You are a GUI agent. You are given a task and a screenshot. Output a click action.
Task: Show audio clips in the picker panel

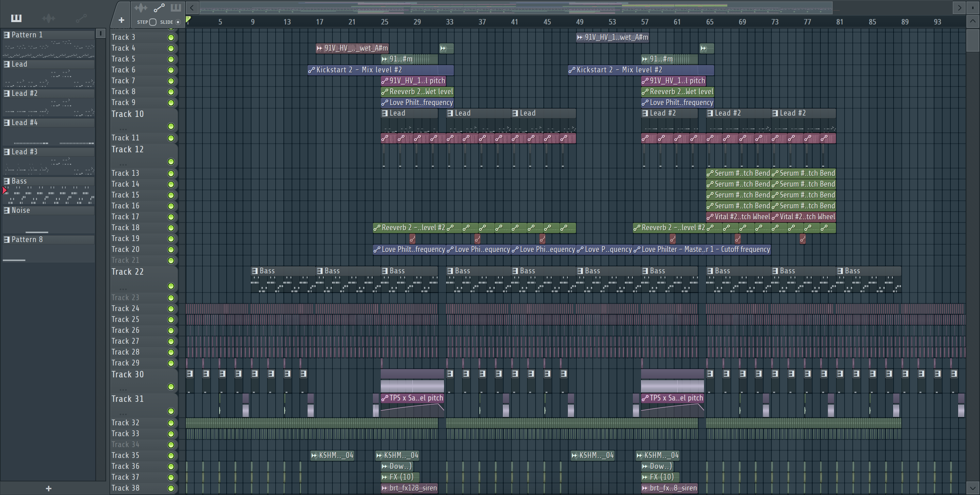(x=49, y=18)
